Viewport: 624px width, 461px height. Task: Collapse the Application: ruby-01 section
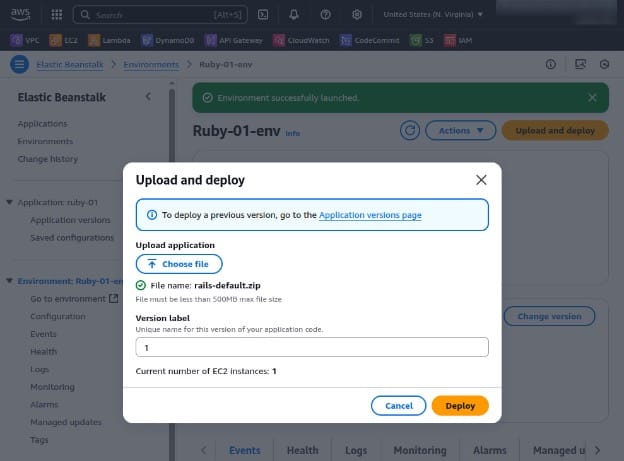point(10,202)
